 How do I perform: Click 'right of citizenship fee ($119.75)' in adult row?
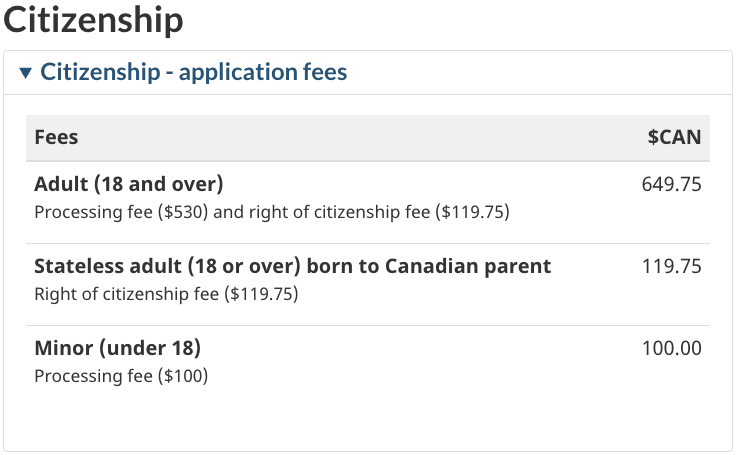coord(379,212)
